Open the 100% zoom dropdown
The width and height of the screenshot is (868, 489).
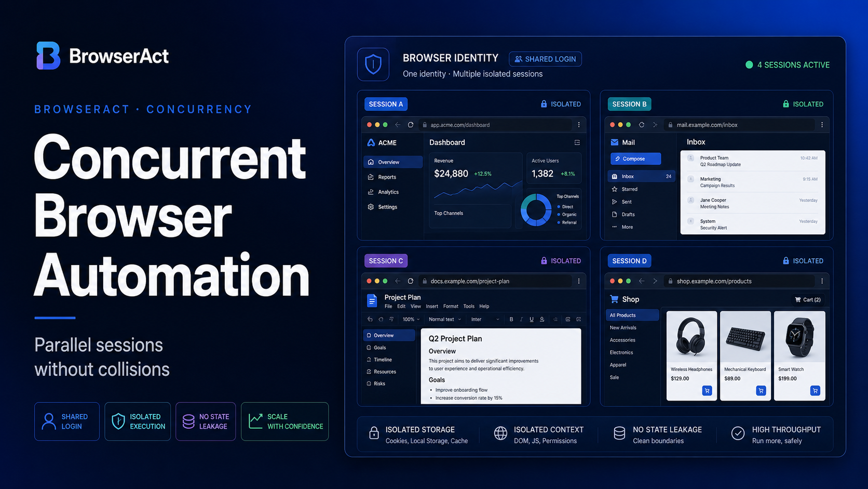pos(411,320)
